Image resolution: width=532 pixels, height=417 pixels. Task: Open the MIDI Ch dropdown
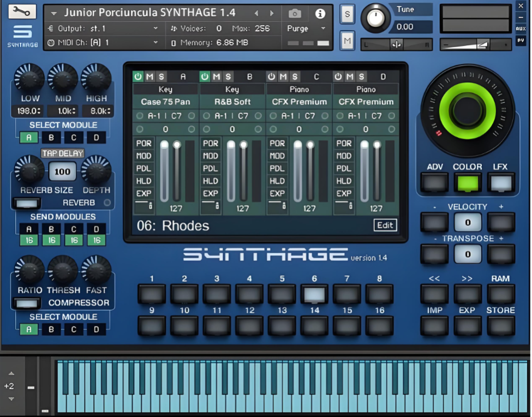pyautogui.click(x=103, y=43)
